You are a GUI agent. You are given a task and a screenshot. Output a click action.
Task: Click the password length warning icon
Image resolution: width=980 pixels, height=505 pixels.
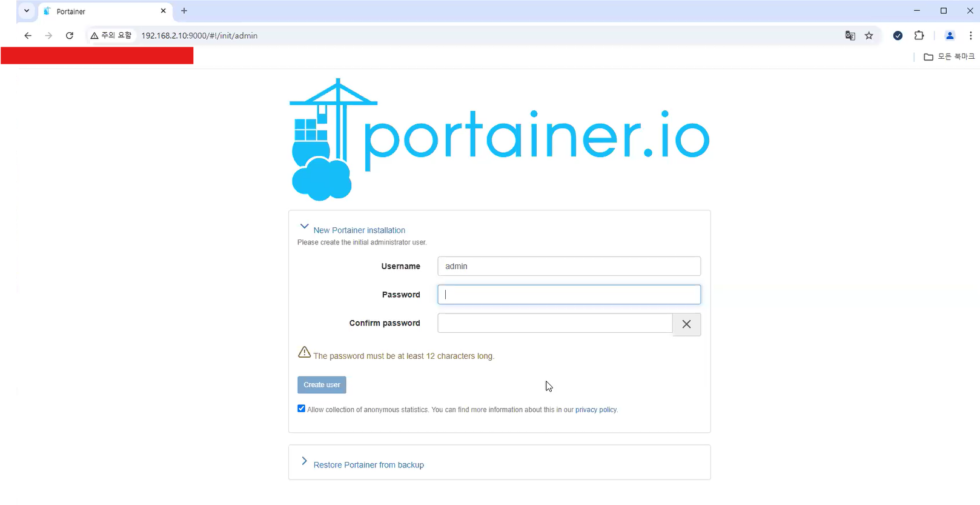point(305,352)
